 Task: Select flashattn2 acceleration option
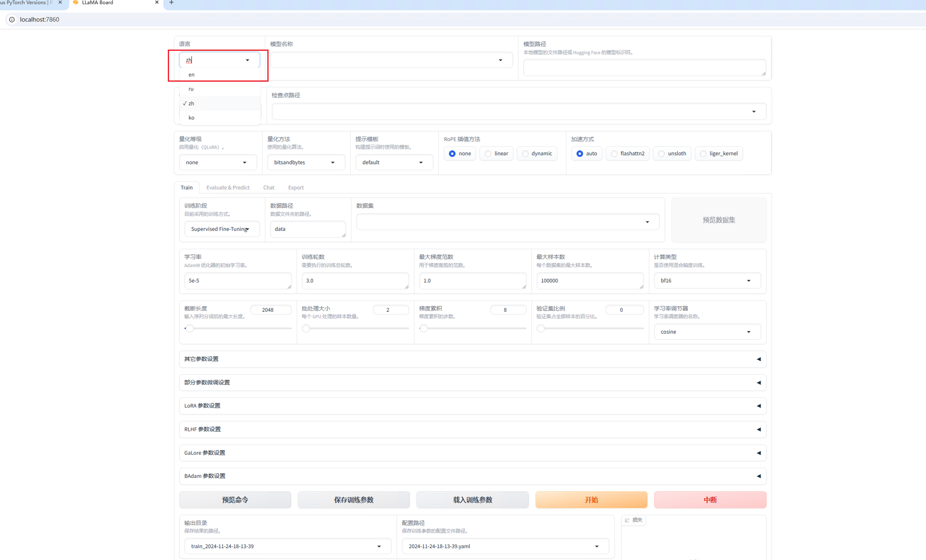click(614, 154)
